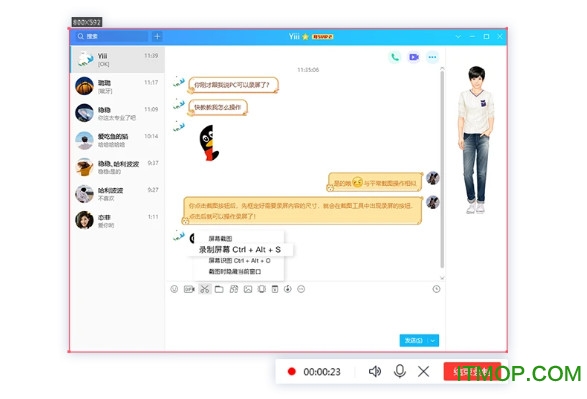Viewport: 587px width, 399px height.
Task: Choose 屏幕识图 Ctrl + Alt + O
Action: pyautogui.click(x=239, y=261)
